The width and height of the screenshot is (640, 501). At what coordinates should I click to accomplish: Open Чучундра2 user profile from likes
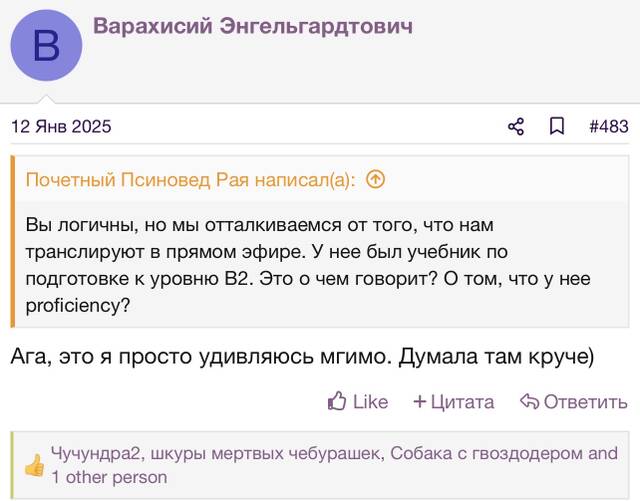coord(95,454)
